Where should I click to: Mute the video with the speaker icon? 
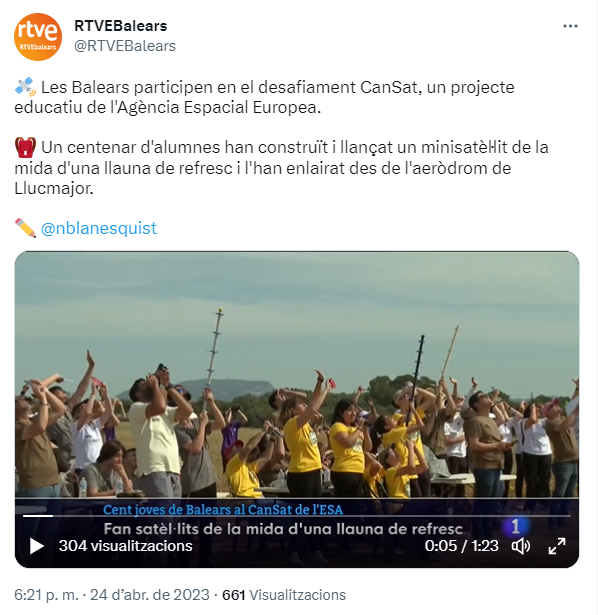point(521,546)
